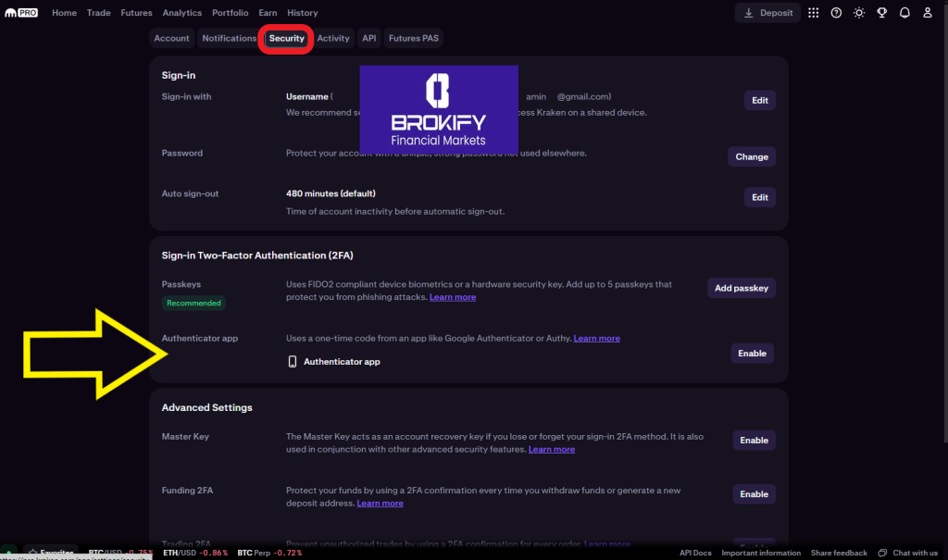Screen dimensions: 948x560
Task: Open the Futures PAS tab
Action: click(414, 38)
